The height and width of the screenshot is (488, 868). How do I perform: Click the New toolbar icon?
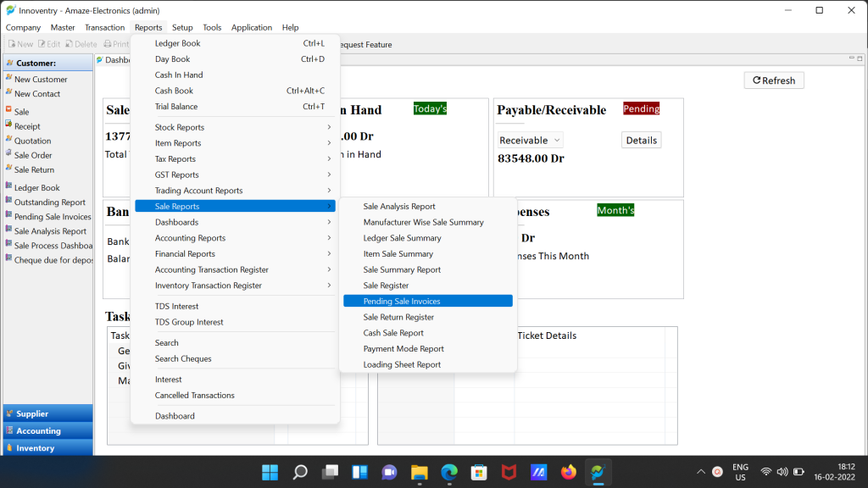coord(20,44)
